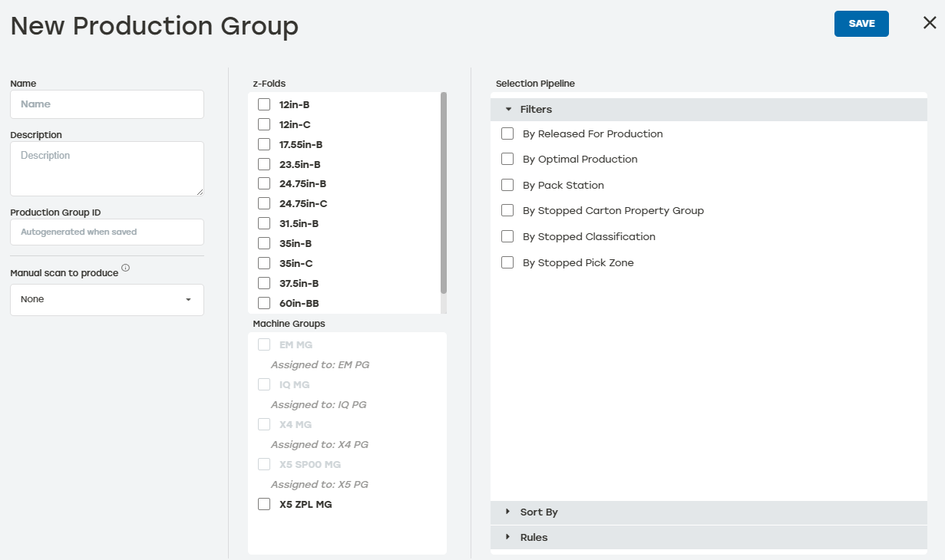Enable By Optimal Production filter
945x560 pixels.
pyautogui.click(x=507, y=159)
